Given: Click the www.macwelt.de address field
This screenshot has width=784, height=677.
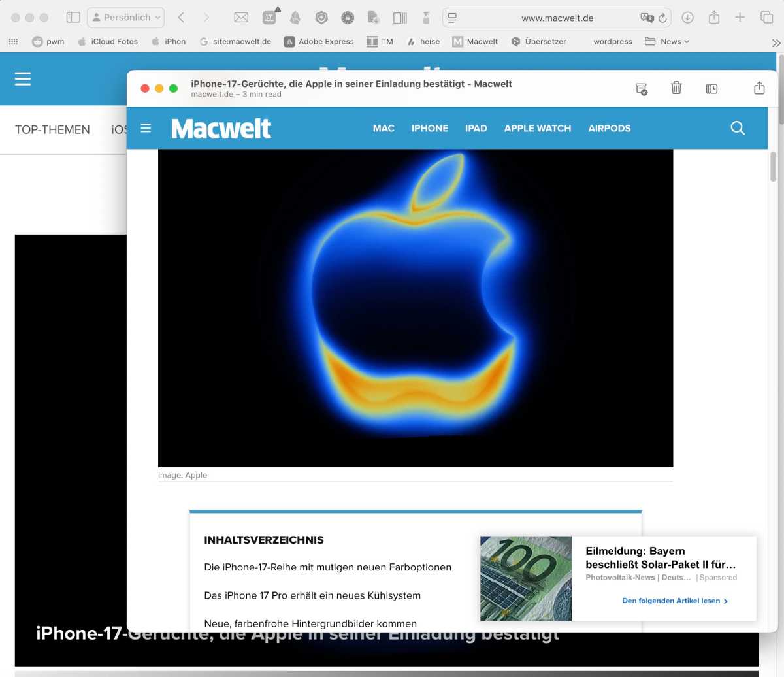Looking at the screenshot, I should point(557,18).
